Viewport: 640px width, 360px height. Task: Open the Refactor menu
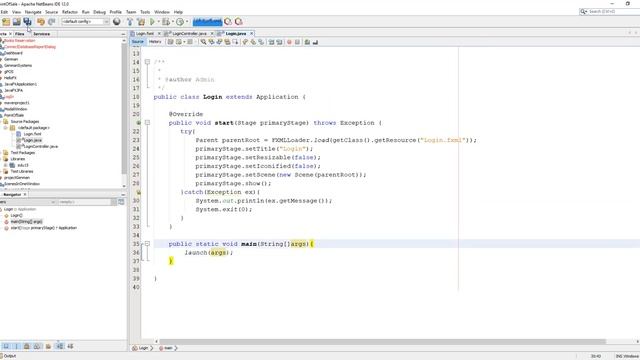[x=70, y=12]
